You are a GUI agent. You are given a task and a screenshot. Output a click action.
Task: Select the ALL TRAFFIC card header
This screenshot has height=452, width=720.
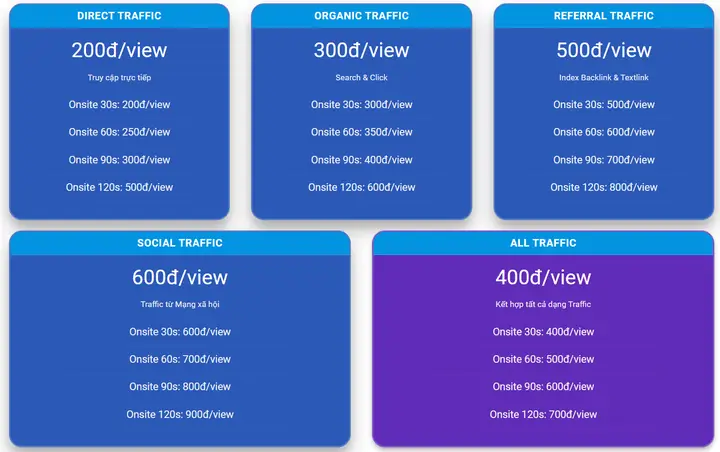543,243
